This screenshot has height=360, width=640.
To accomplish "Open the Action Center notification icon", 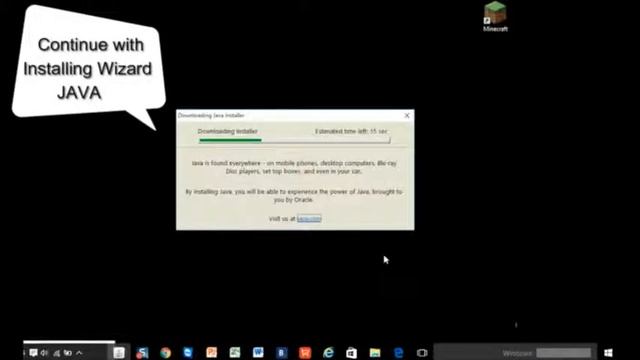I will click(33, 353).
